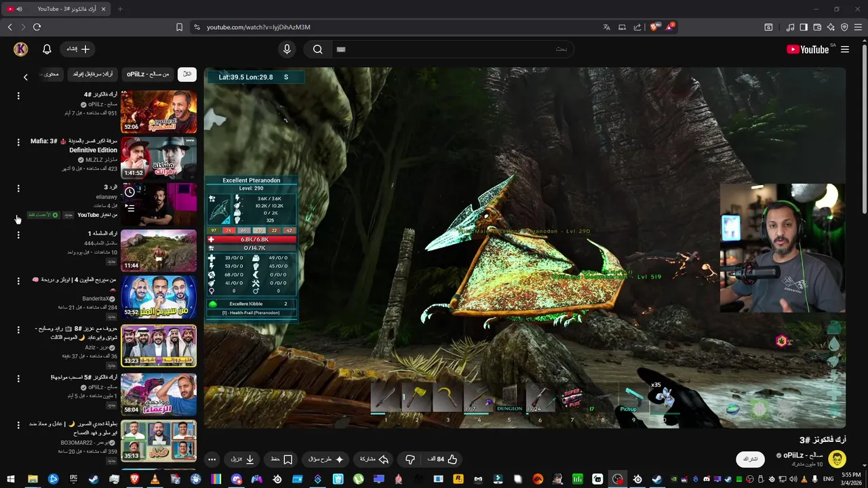This screenshot has width=868, height=488.
Task: Open Mafia video thumbnail 1:41:52
Action: coord(159,158)
